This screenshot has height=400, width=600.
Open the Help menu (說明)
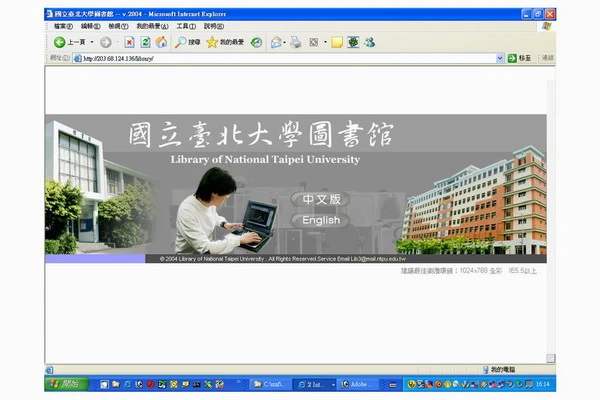[214, 26]
